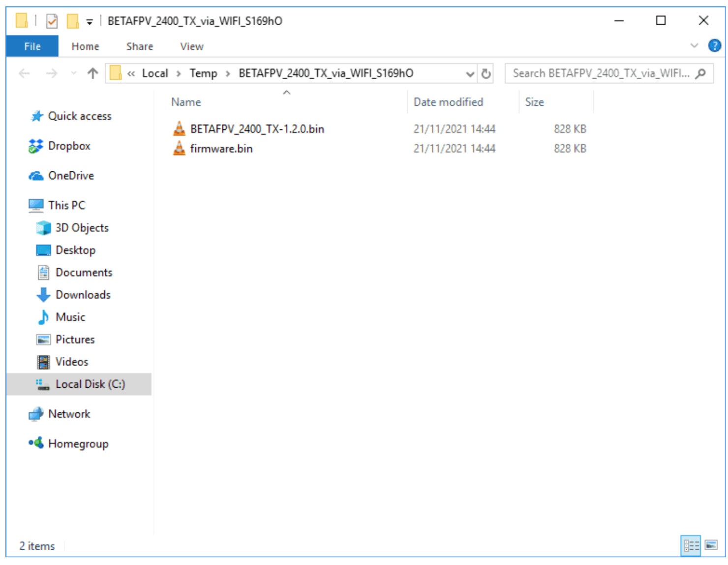Expand the hidden breadcrumb path chevrons

[x=131, y=74]
